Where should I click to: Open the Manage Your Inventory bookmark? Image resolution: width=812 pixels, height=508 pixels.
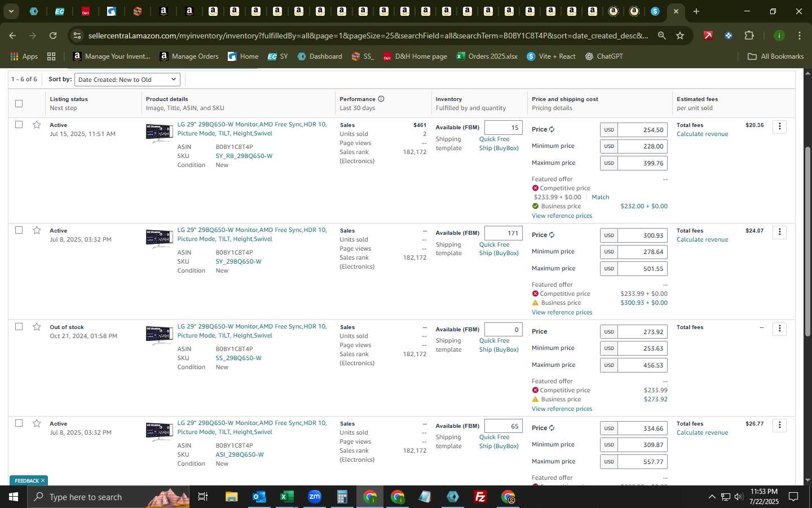pyautogui.click(x=112, y=56)
